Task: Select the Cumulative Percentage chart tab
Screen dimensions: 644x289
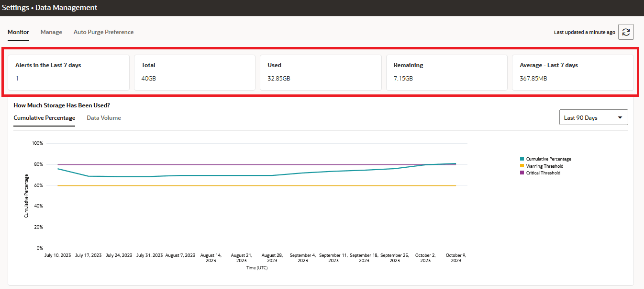Action: (44, 118)
